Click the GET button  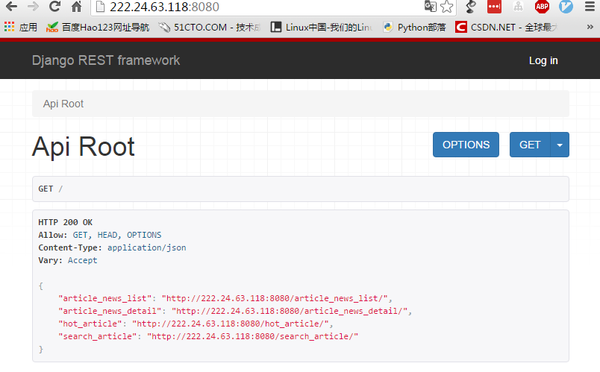click(530, 145)
